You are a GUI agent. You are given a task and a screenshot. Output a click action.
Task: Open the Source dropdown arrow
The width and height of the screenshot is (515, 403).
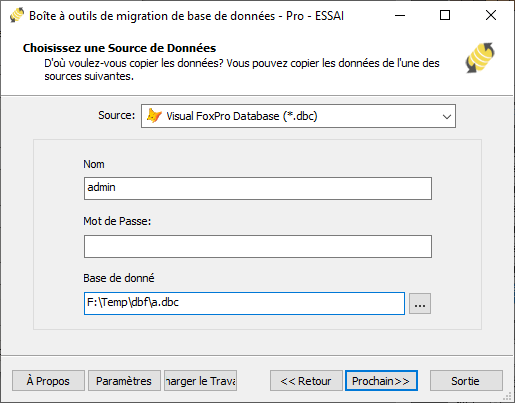[447, 116]
